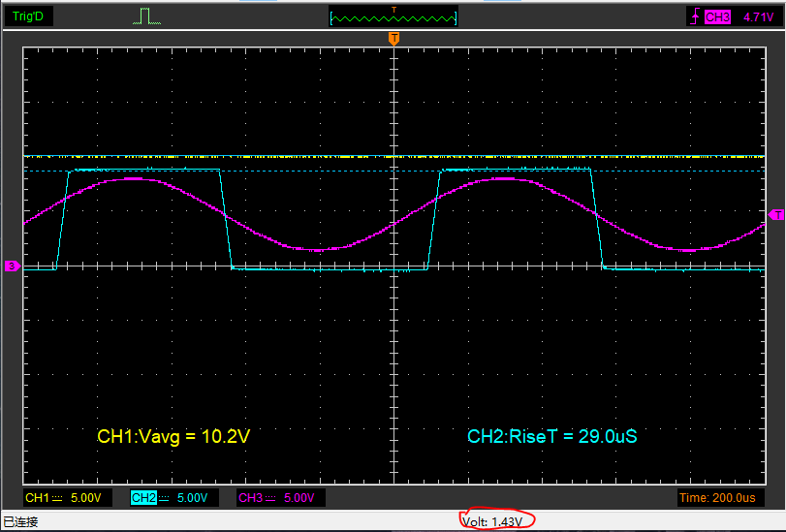This screenshot has width=786, height=532.
Task: Open CH1 5.00V volts-per-division setting
Action: (85, 498)
